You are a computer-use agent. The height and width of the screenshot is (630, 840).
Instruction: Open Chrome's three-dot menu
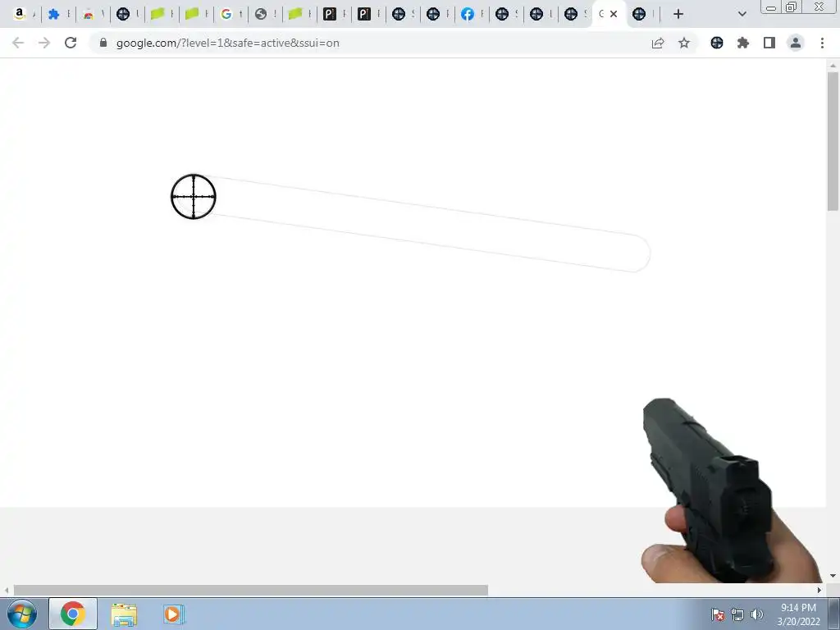[822, 43]
